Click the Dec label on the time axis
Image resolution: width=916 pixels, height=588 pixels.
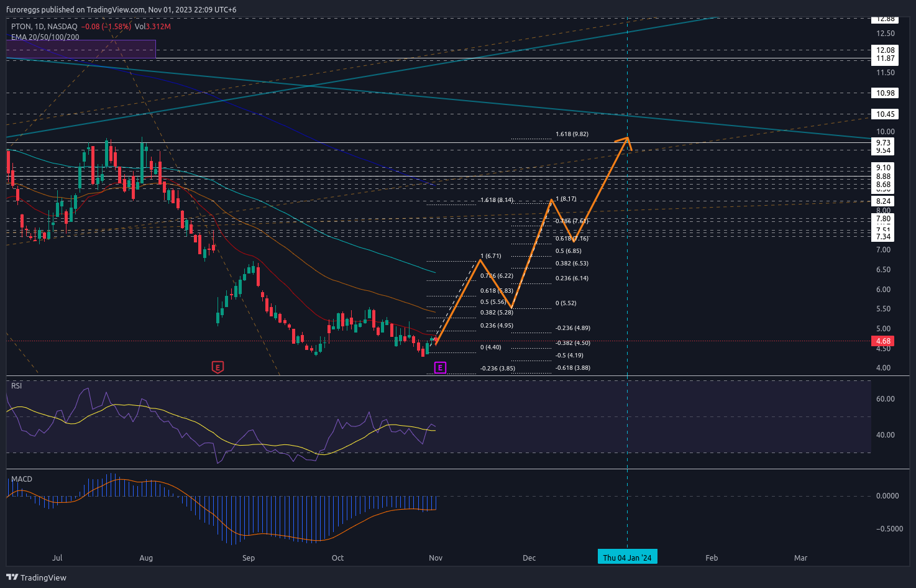coord(529,558)
